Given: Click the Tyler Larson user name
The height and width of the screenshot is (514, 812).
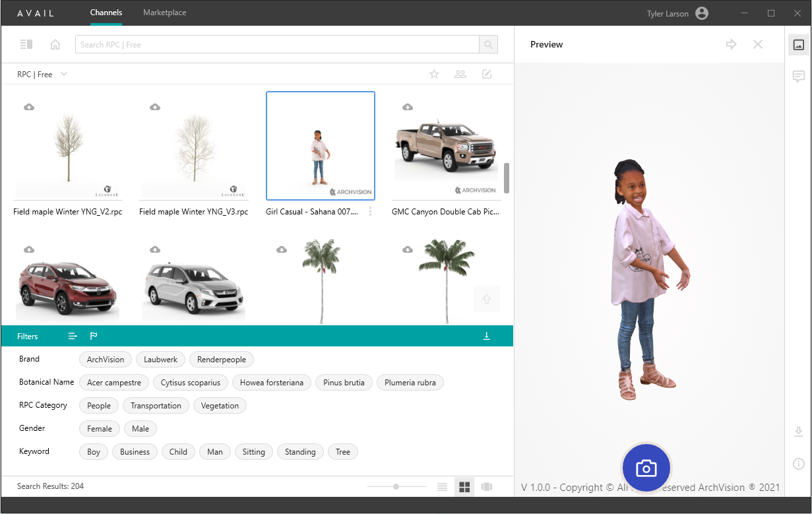Looking at the screenshot, I should (668, 14).
